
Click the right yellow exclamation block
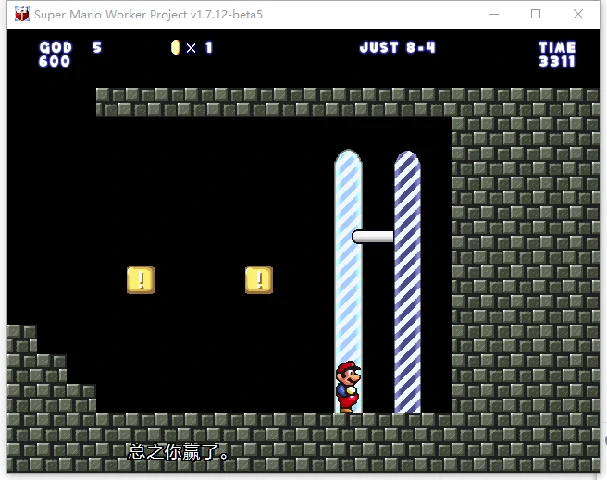pyautogui.click(x=259, y=279)
